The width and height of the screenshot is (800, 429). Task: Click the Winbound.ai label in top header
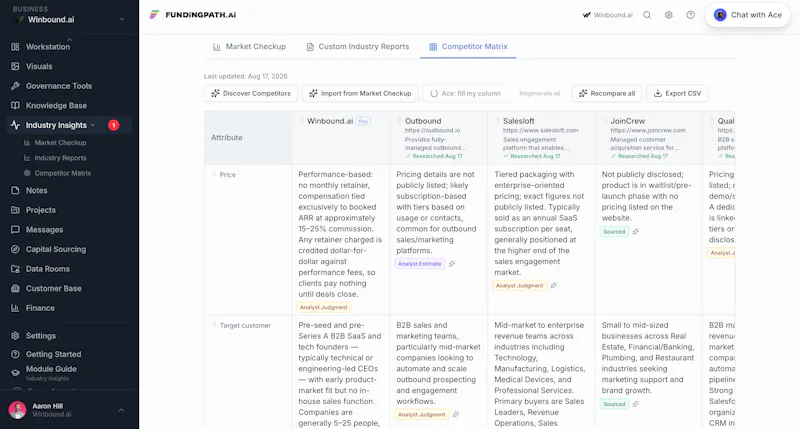[x=607, y=15]
